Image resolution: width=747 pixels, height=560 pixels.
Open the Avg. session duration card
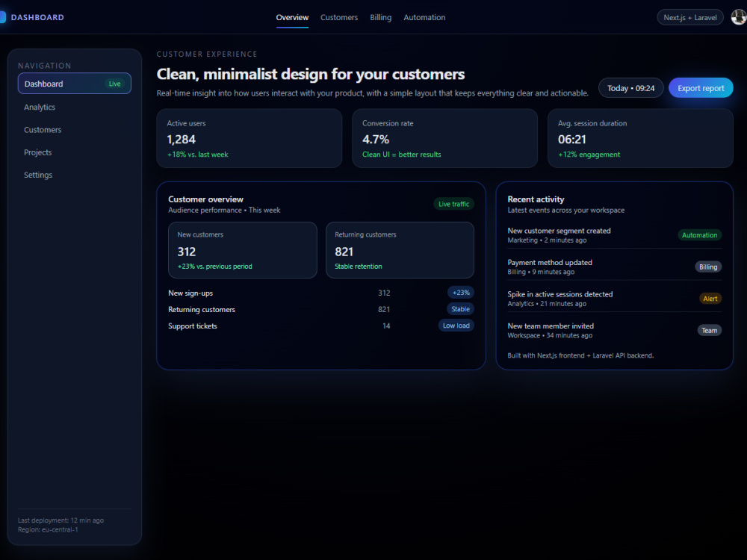pyautogui.click(x=640, y=138)
